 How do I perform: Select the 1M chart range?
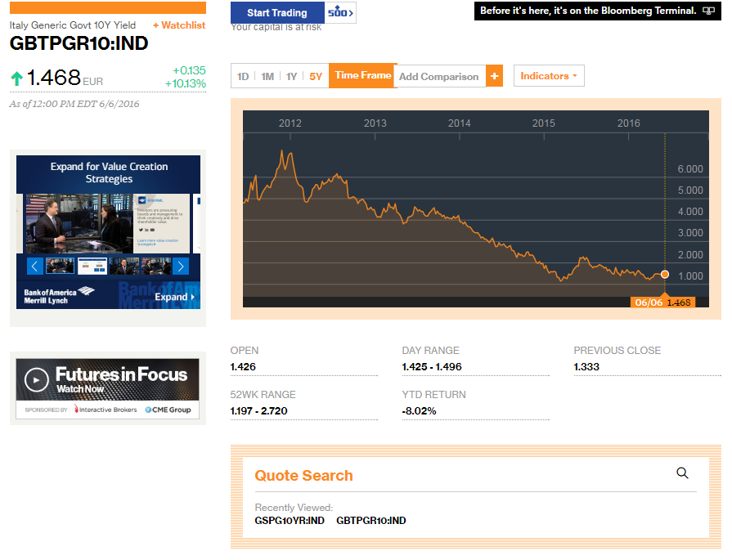(267, 76)
